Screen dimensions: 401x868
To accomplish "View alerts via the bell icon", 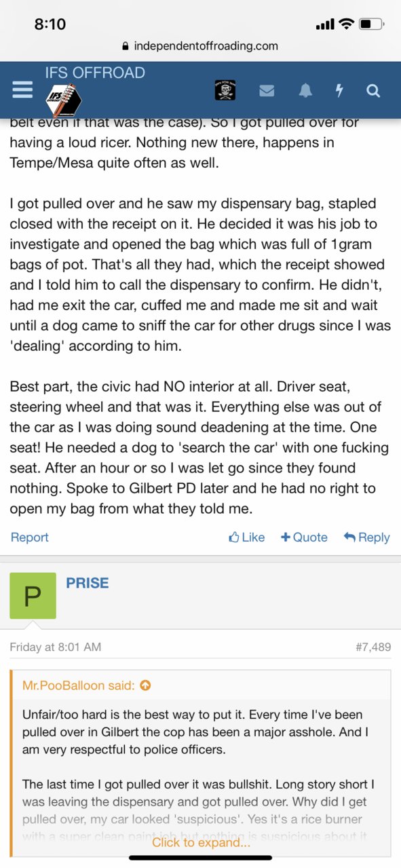I will [x=305, y=90].
